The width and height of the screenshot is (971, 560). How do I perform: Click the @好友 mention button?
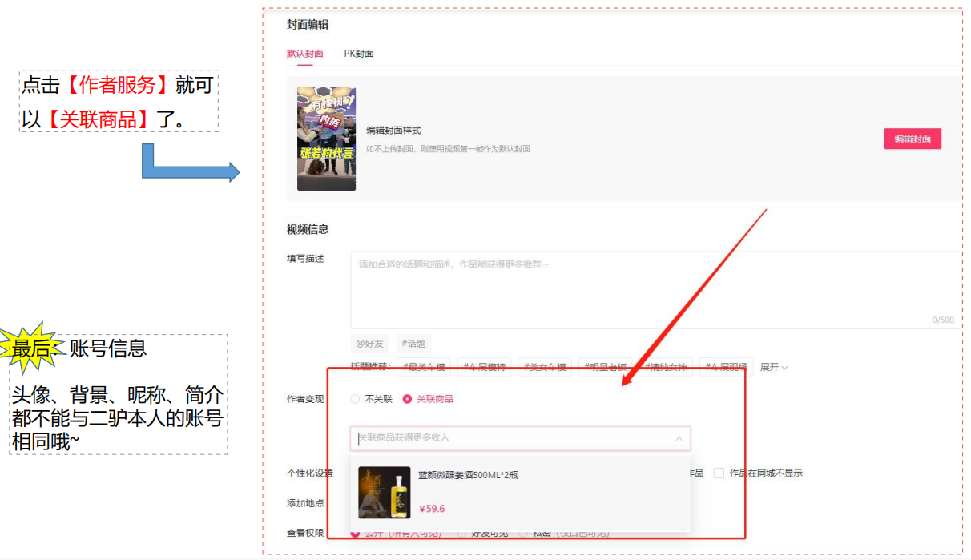[369, 344]
